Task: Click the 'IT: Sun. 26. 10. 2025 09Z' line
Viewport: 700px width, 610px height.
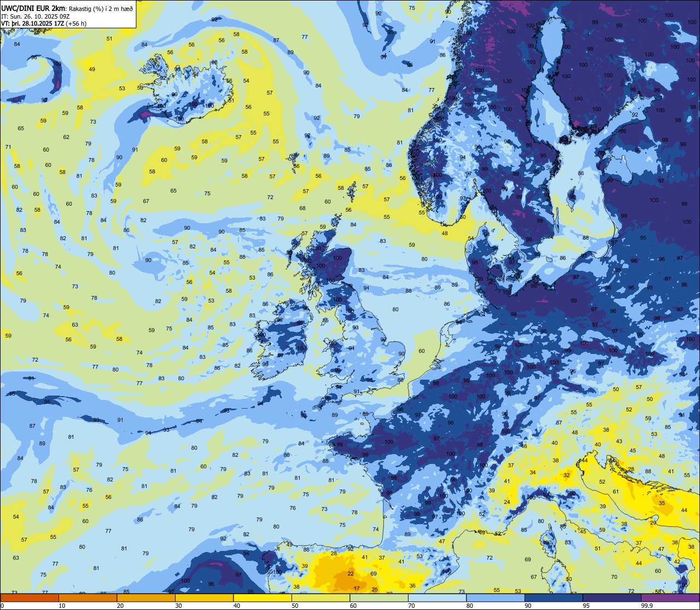Action: click(x=35, y=16)
